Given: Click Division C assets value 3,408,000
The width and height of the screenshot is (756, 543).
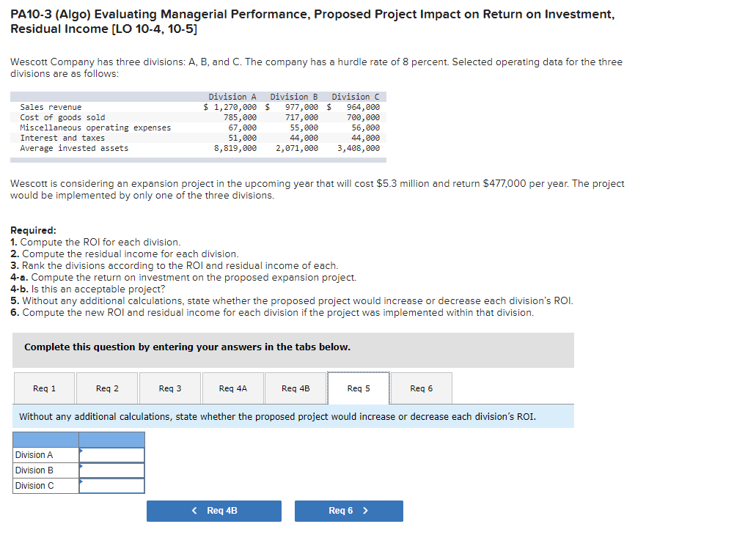Looking at the screenshot, I should pyautogui.click(x=359, y=149).
